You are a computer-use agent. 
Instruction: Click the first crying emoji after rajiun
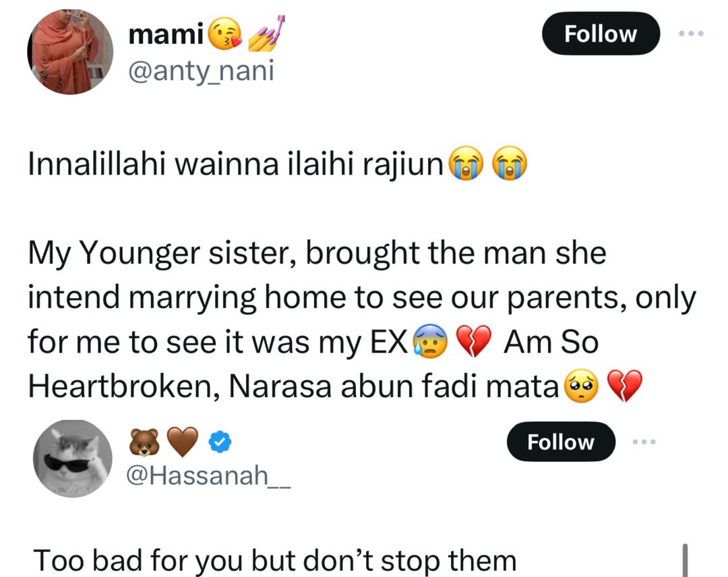click(464, 166)
